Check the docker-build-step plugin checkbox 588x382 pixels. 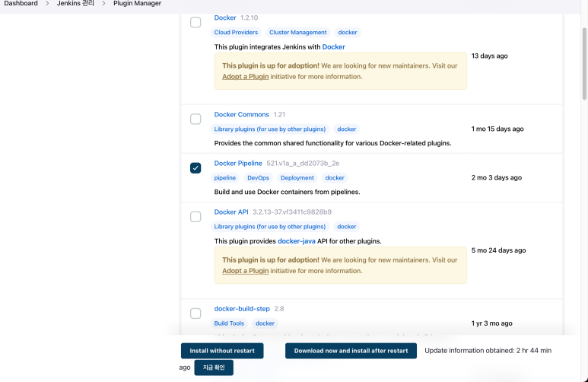[195, 314]
